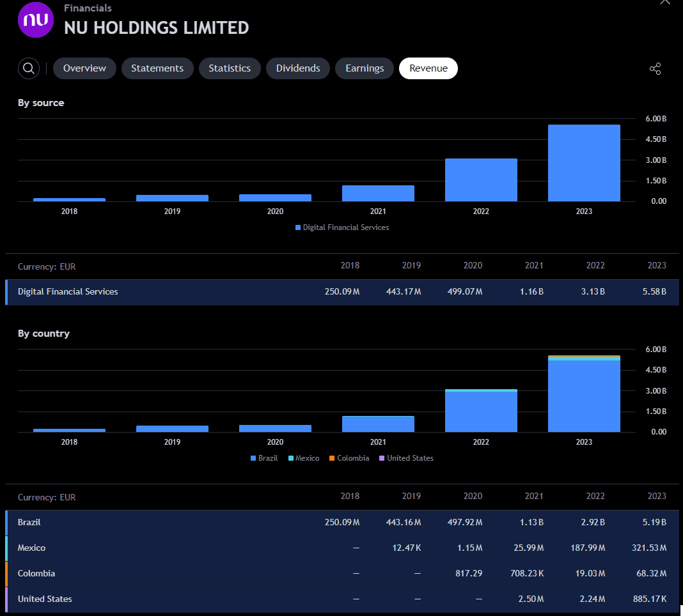This screenshot has height=616, width=683.
Task: Click the share icon
Action: 655,69
